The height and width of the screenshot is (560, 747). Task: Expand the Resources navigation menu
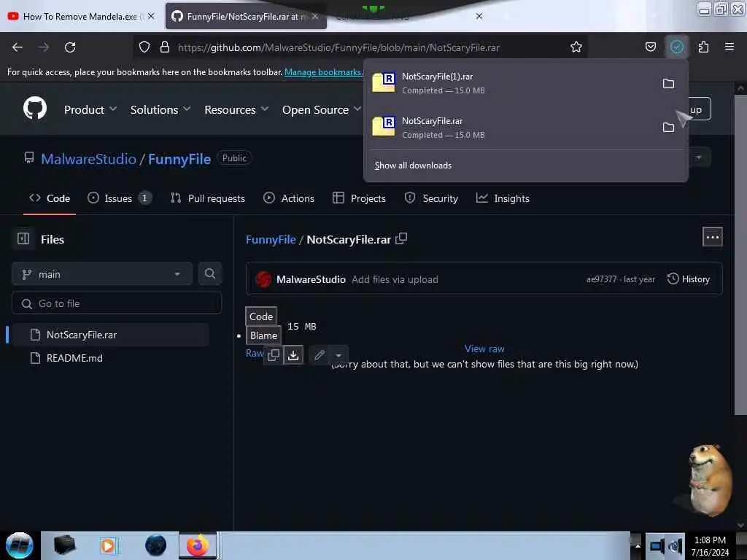(x=236, y=109)
